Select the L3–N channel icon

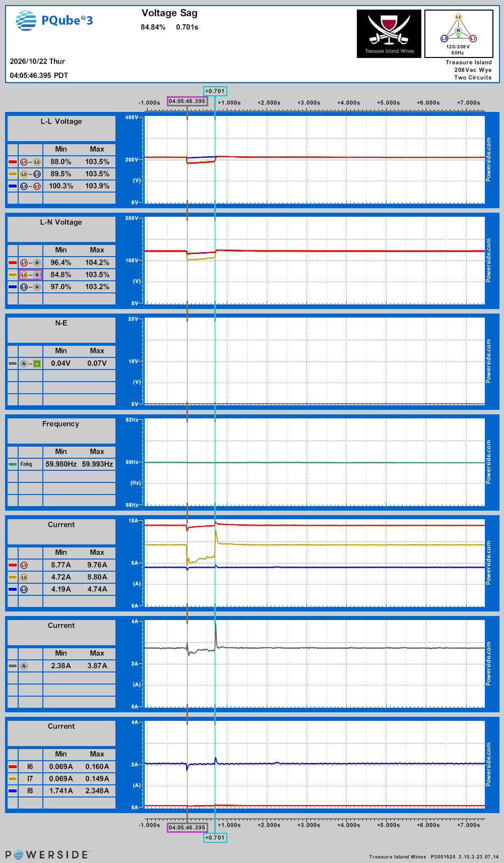point(30,287)
